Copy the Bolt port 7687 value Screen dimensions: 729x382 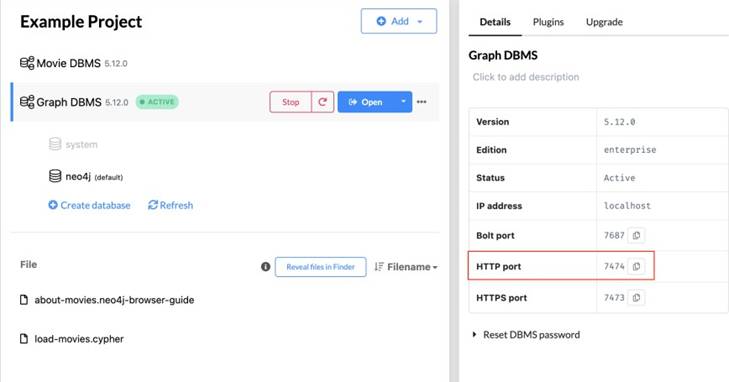pos(636,235)
